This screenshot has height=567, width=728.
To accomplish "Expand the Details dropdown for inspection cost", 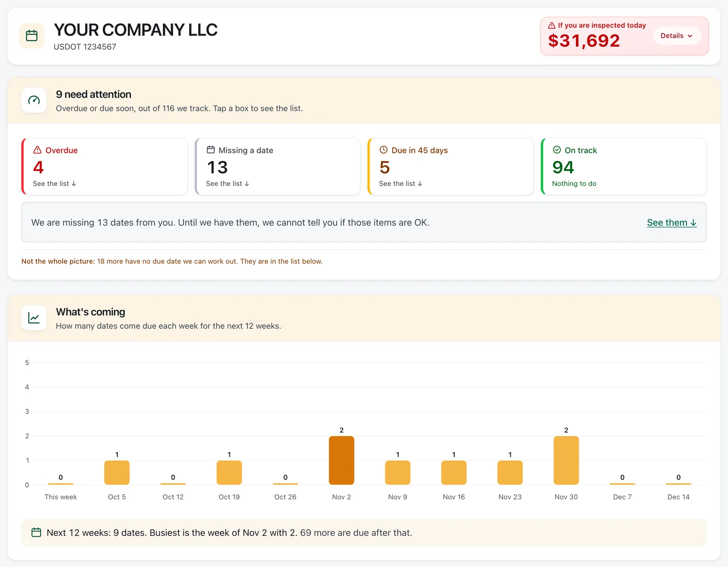I will 677,36.
